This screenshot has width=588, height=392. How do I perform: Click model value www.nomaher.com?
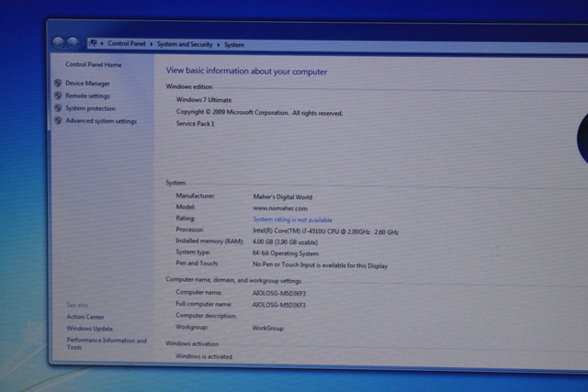pyautogui.click(x=279, y=208)
